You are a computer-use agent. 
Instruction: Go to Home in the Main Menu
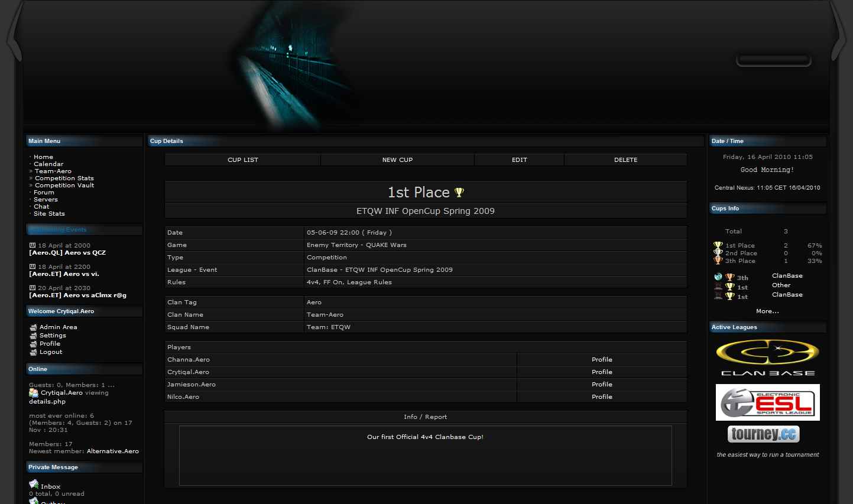click(43, 157)
